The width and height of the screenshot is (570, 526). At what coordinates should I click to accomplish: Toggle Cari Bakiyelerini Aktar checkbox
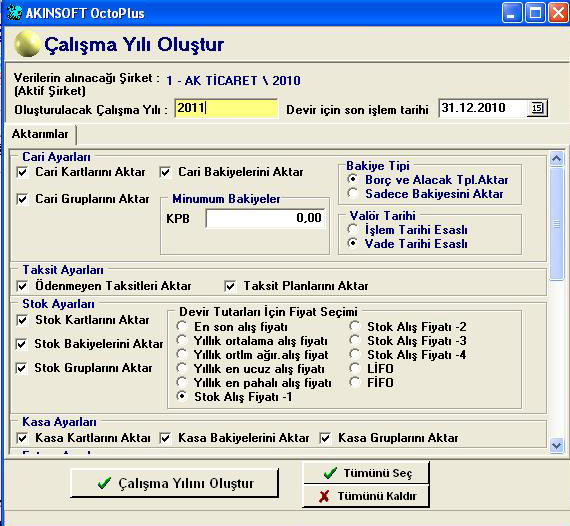pyautogui.click(x=165, y=172)
